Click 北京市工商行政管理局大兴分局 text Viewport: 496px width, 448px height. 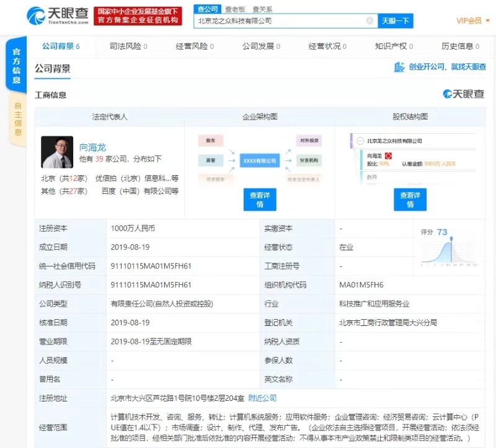pyautogui.click(x=388, y=322)
